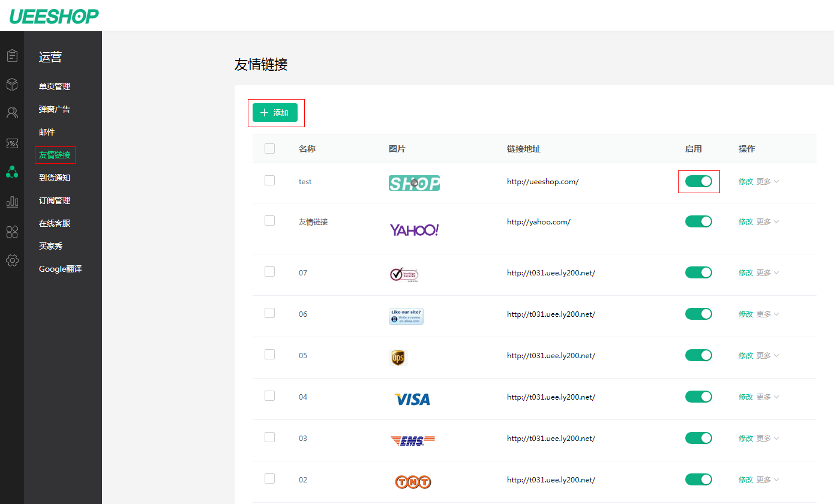This screenshot has width=834, height=504.
Task: Switch off the toggle in row 06
Action: (698, 314)
